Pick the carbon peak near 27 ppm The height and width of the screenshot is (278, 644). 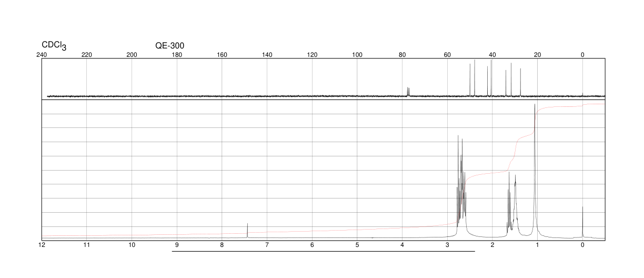(520, 82)
